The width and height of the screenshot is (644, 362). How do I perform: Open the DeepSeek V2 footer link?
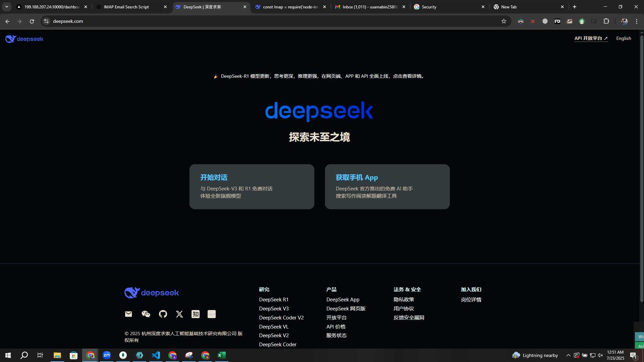[x=274, y=336]
